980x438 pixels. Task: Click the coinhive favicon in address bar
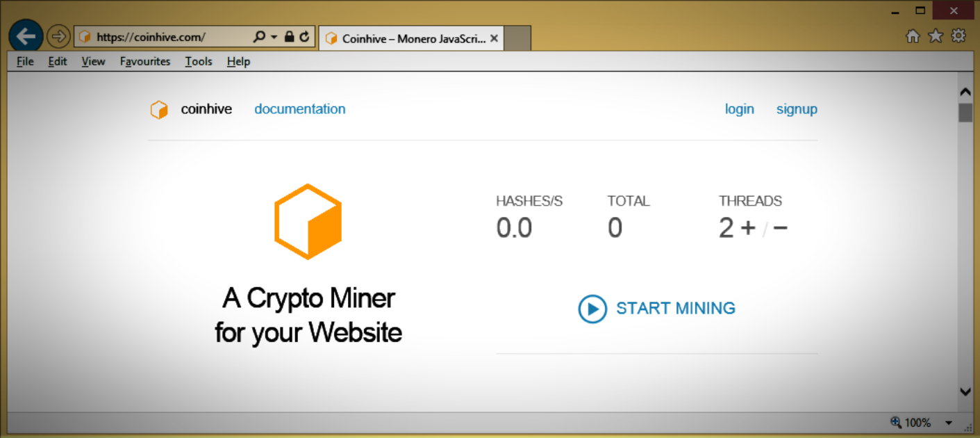[x=85, y=37]
